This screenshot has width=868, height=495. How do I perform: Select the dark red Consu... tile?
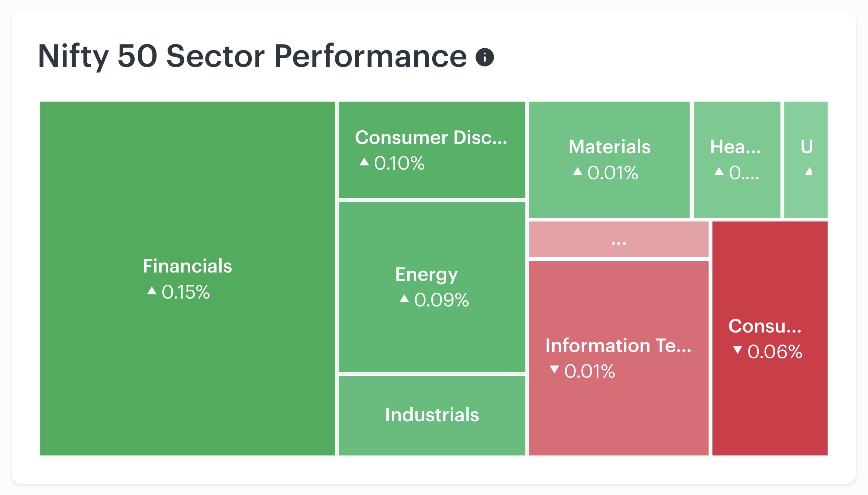pos(770,338)
